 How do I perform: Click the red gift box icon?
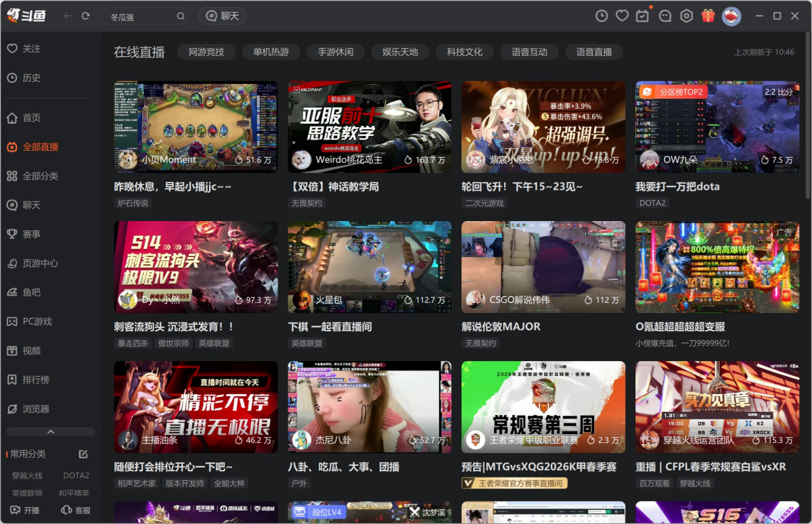(708, 16)
